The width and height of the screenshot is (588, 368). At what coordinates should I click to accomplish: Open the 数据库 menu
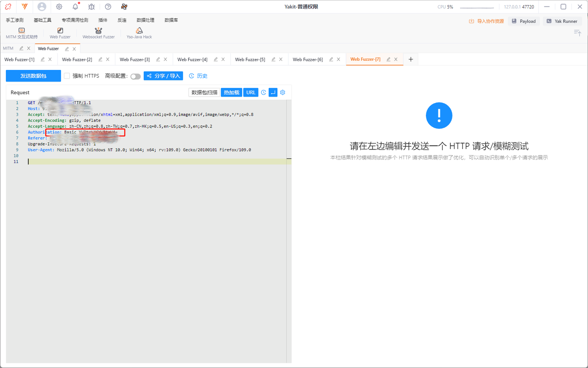pos(171,20)
